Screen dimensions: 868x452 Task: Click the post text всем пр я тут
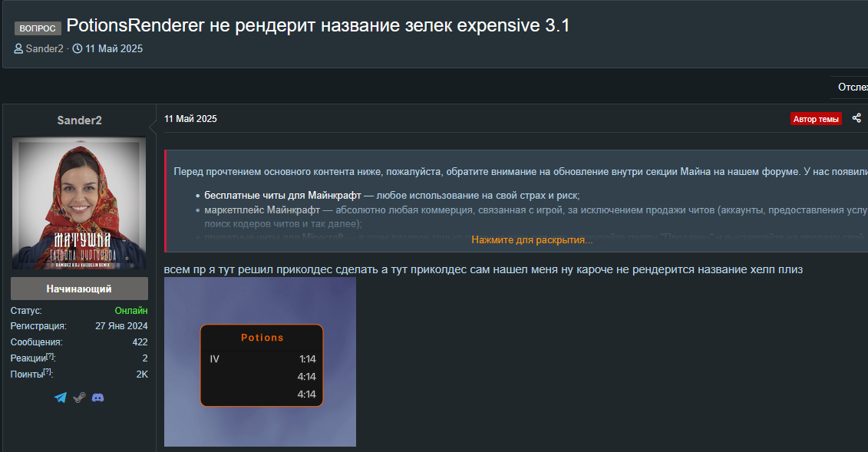pos(484,269)
